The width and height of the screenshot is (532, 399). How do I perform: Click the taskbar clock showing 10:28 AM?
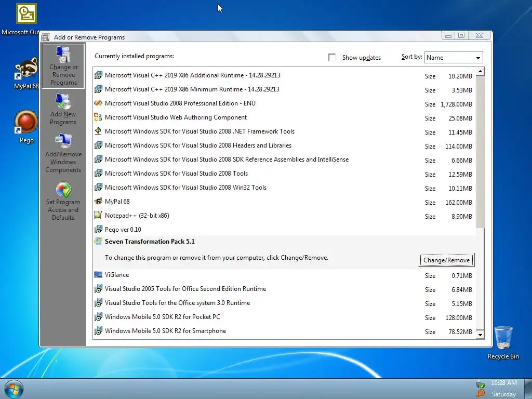pos(504,383)
